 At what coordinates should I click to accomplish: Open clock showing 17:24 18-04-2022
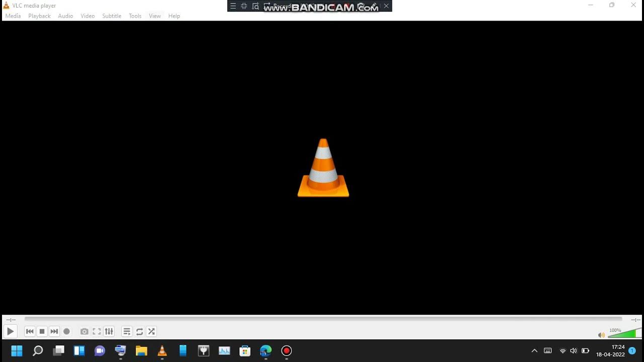click(610, 351)
